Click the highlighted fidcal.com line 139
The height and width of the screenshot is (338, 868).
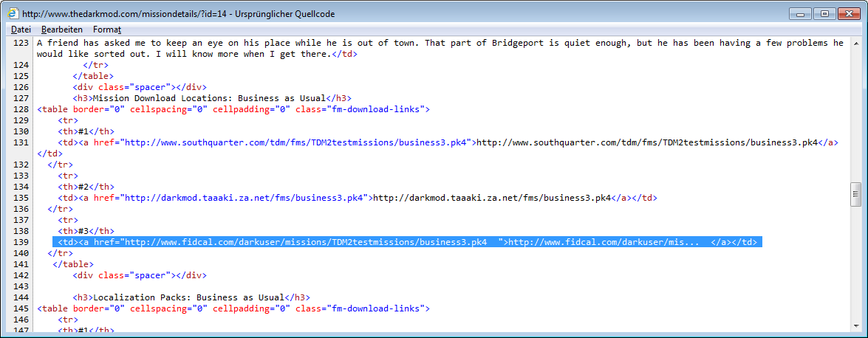(x=406, y=242)
